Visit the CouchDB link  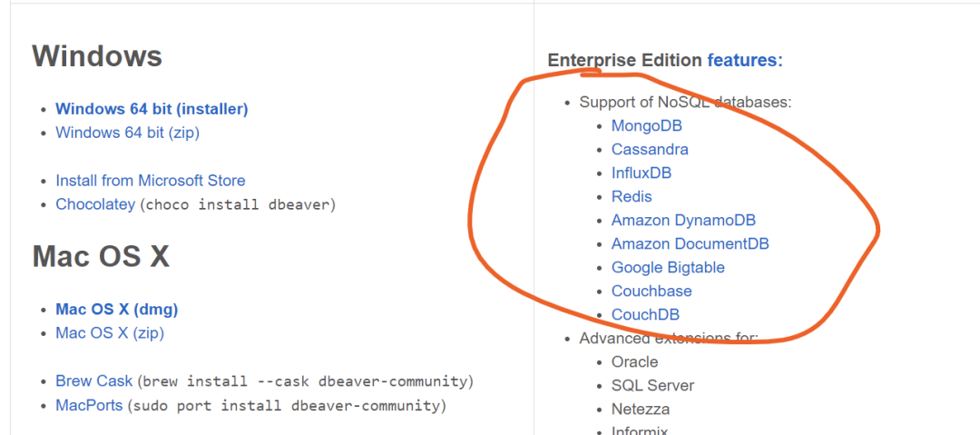[x=646, y=314]
